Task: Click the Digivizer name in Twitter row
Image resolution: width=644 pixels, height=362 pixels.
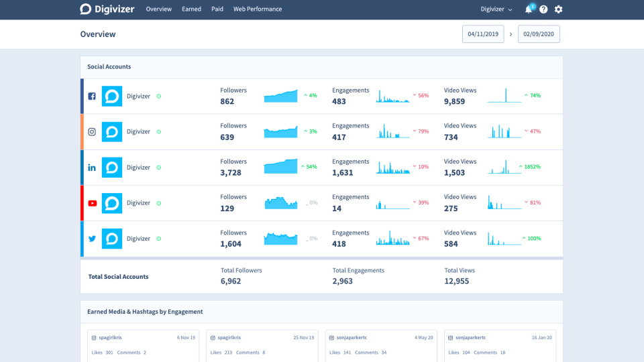Action: click(138, 239)
